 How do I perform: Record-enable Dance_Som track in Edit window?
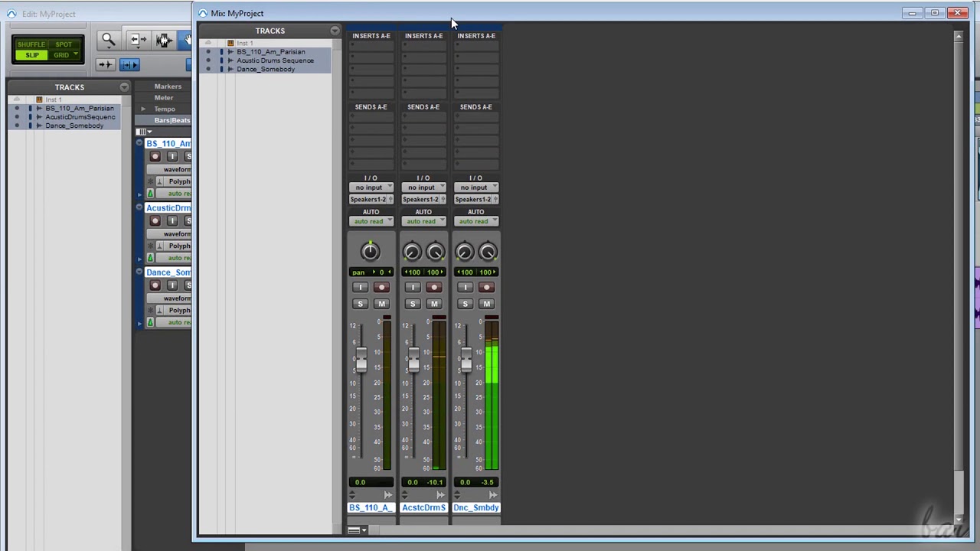(155, 285)
